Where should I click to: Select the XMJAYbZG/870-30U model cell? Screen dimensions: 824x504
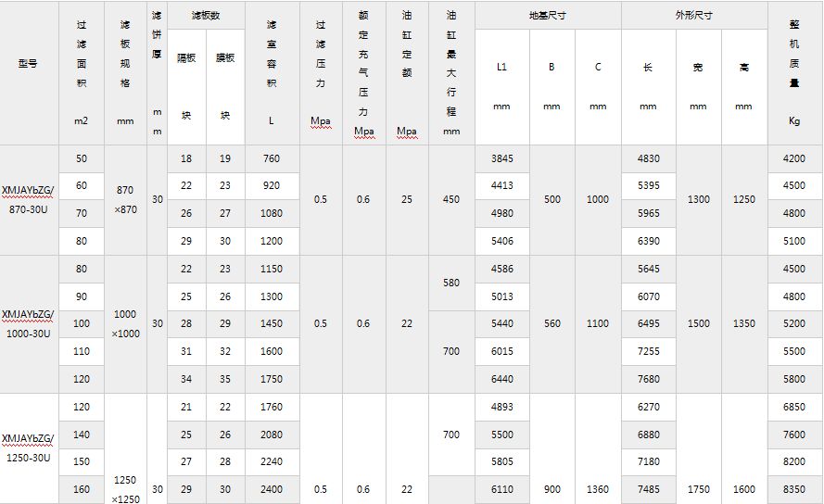pyautogui.click(x=29, y=199)
